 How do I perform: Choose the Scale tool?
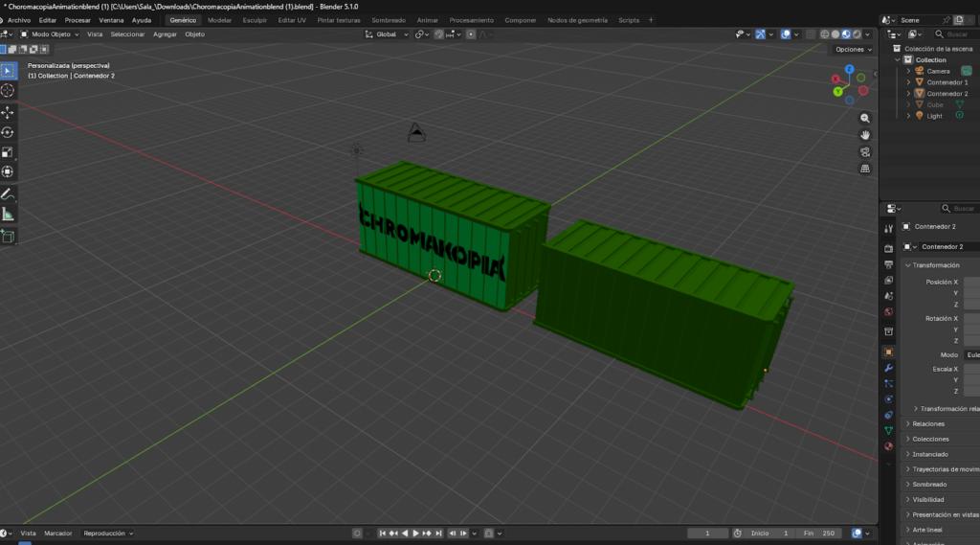(x=8, y=152)
